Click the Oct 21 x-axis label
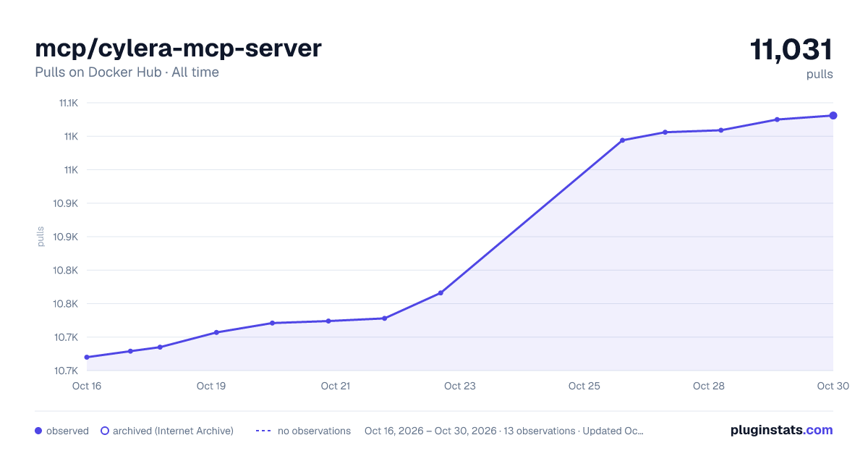This screenshot has width=868, height=456. pos(336,386)
